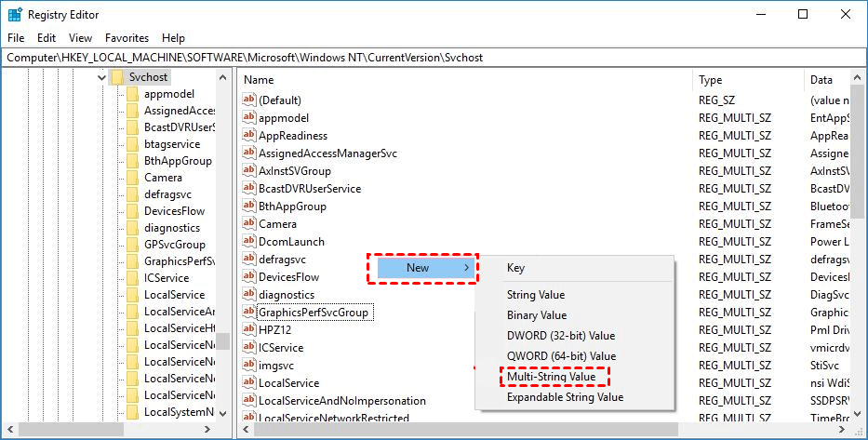Select DWORD (32-bit) Value option

[560, 336]
